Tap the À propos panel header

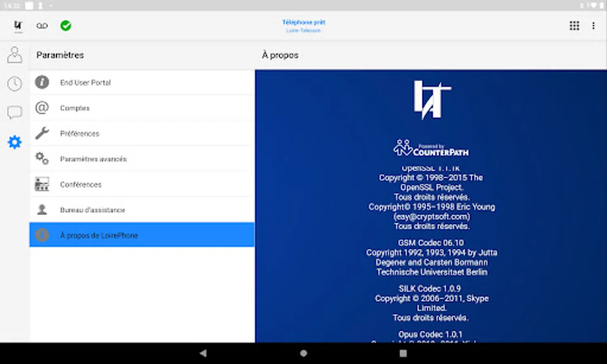tap(280, 55)
